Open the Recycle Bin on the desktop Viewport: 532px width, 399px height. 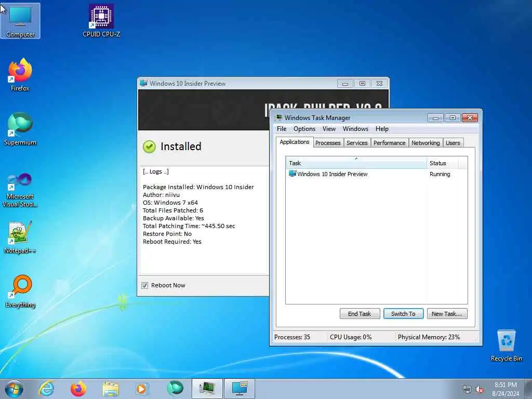tap(506, 345)
